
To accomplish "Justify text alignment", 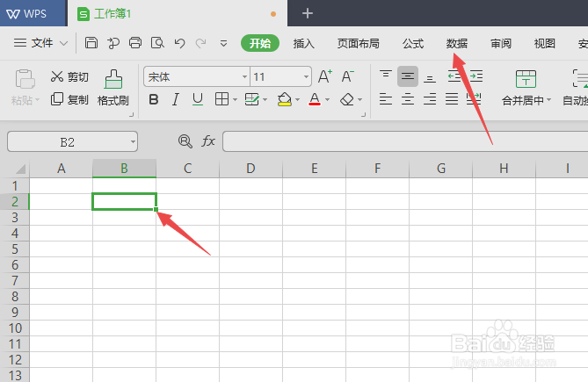I will pyautogui.click(x=452, y=99).
